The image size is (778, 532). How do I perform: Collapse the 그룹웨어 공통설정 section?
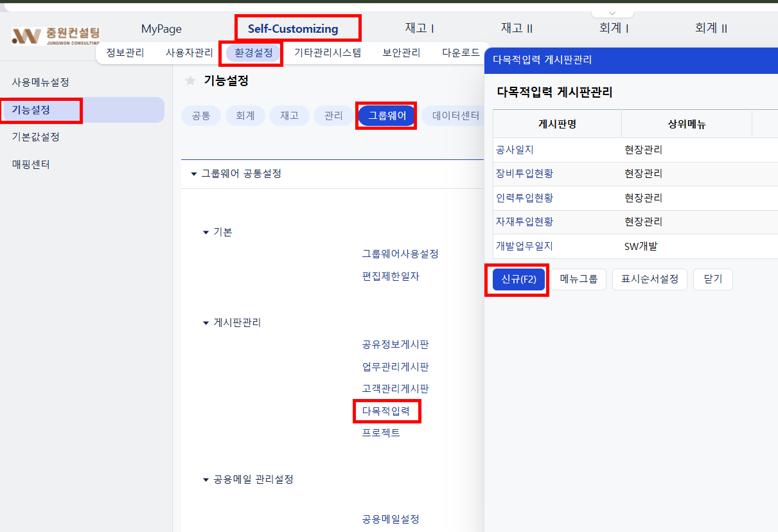194,173
